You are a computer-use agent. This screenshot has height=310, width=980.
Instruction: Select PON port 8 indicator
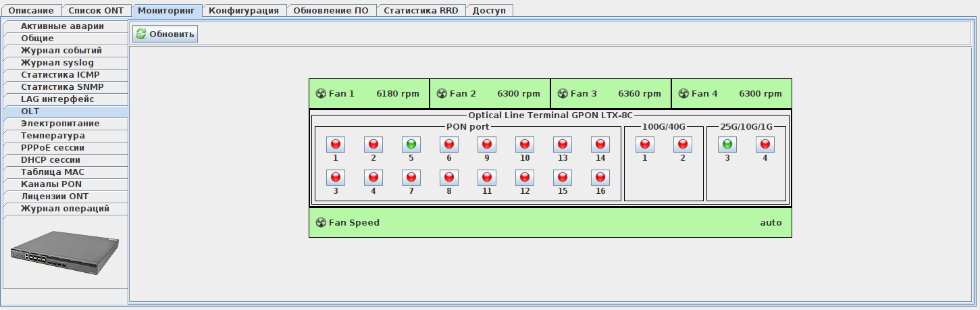click(x=448, y=177)
